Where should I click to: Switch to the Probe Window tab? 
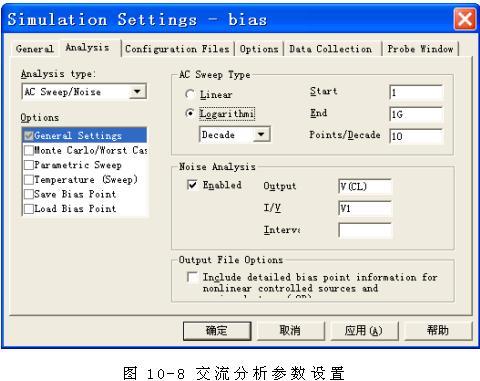click(420, 49)
